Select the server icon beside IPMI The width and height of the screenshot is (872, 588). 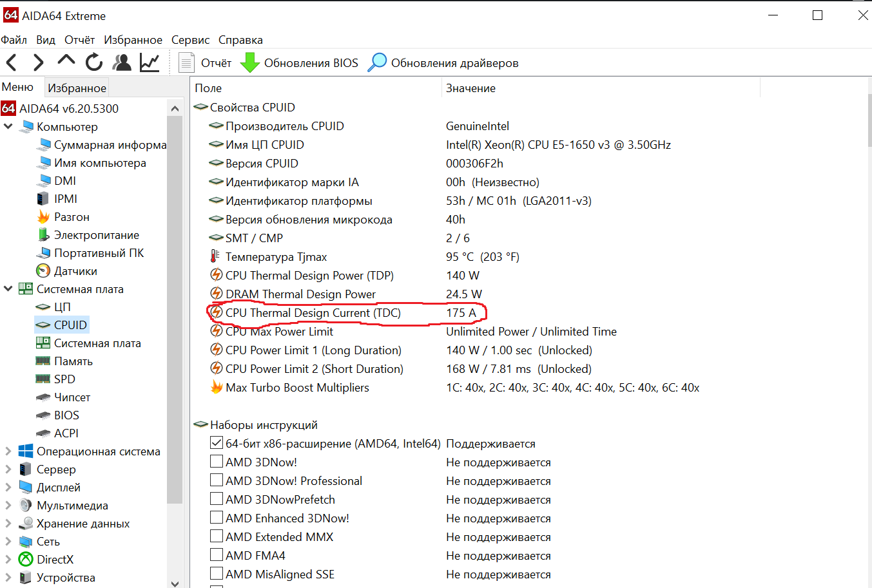43,199
